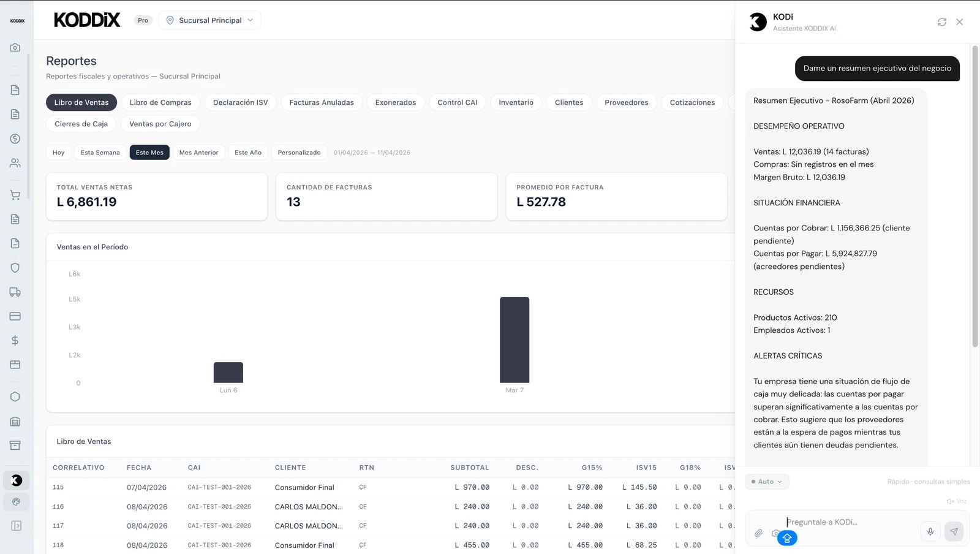The width and height of the screenshot is (980, 554).
Task: Open the shopping cart sidebar icon
Action: pos(15,195)
